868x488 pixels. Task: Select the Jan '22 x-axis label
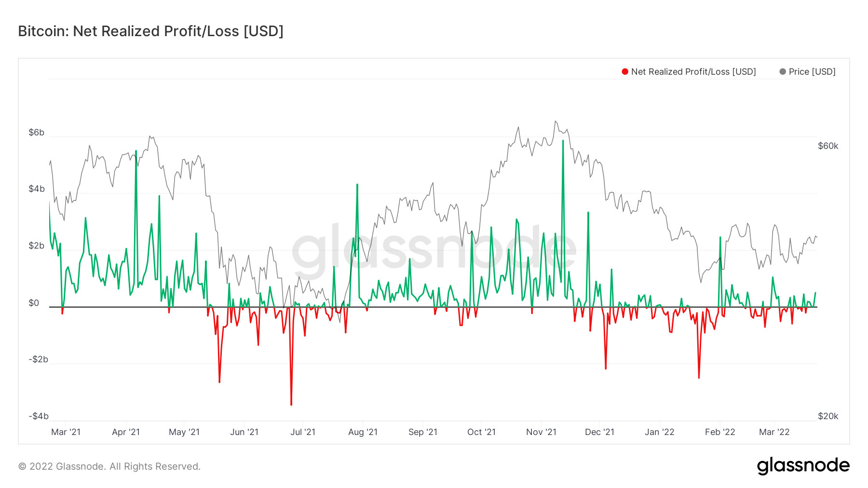coord(659,432)
